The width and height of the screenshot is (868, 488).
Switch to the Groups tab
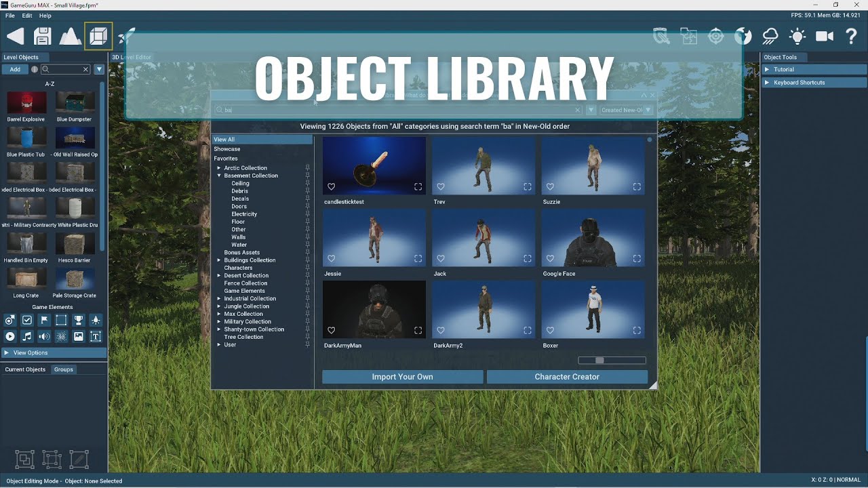tap(64, 369)
